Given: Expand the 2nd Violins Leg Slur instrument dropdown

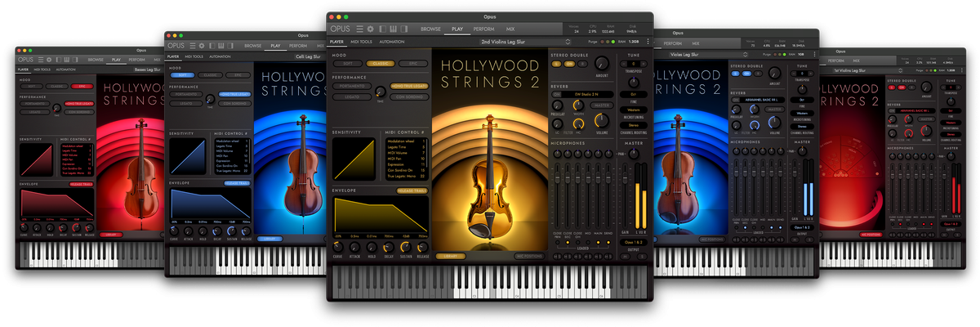Looking at the screenshot, I should pos(567,41).
